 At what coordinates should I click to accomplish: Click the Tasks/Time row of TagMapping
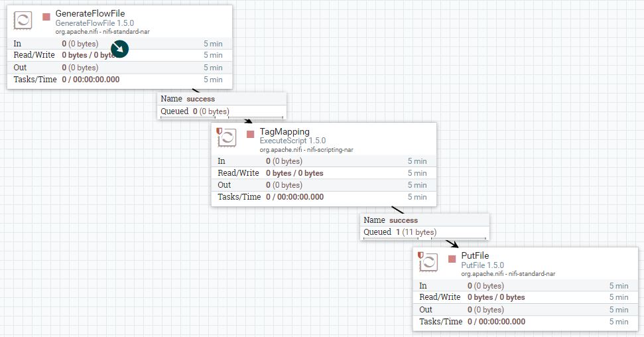pyautogui.click(x=324, y=197)
